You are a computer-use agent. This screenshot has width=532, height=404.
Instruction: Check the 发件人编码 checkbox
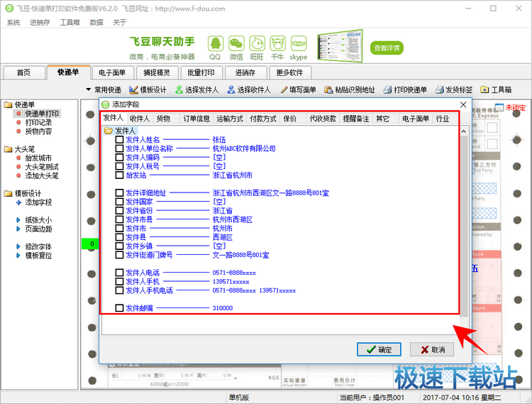pos(119,157)
